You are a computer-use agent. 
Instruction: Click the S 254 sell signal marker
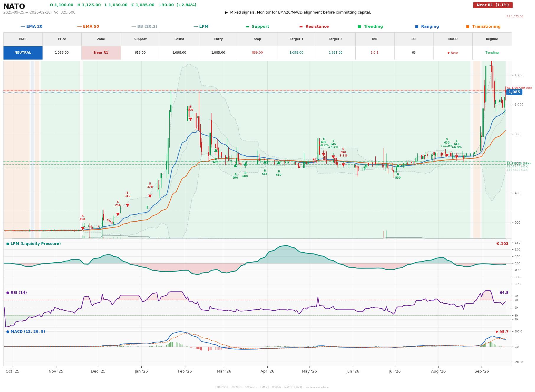(118, 215)
